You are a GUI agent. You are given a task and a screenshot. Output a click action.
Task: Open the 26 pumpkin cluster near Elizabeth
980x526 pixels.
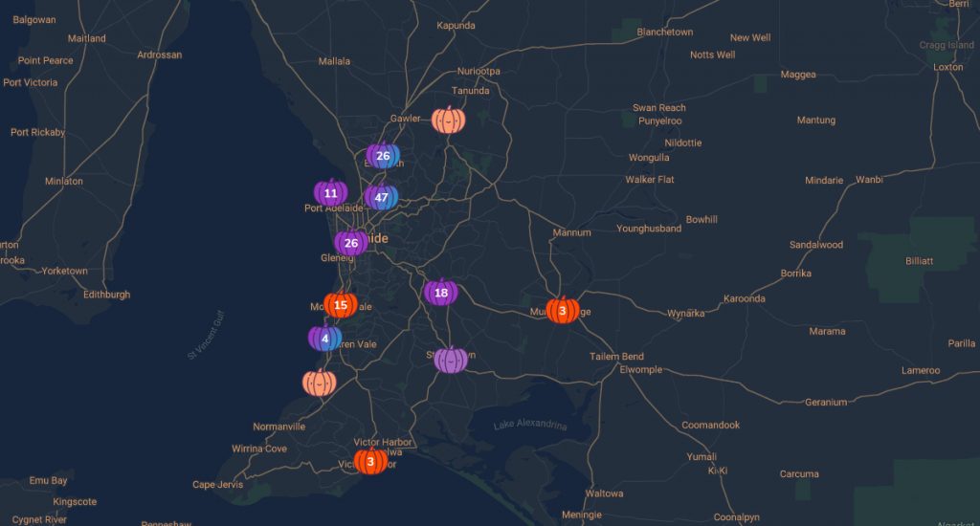pos(383,156)
